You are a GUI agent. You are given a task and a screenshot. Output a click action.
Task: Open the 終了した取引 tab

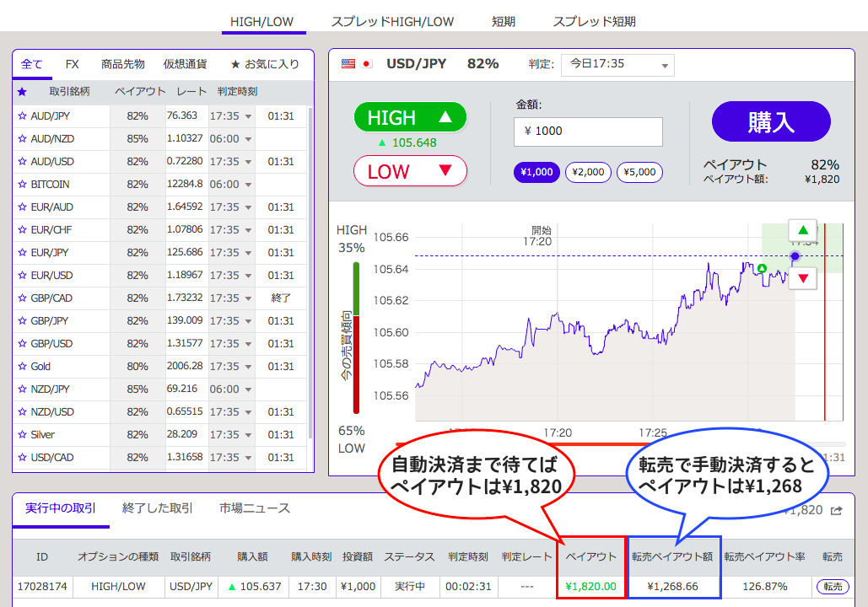point(158,508)
